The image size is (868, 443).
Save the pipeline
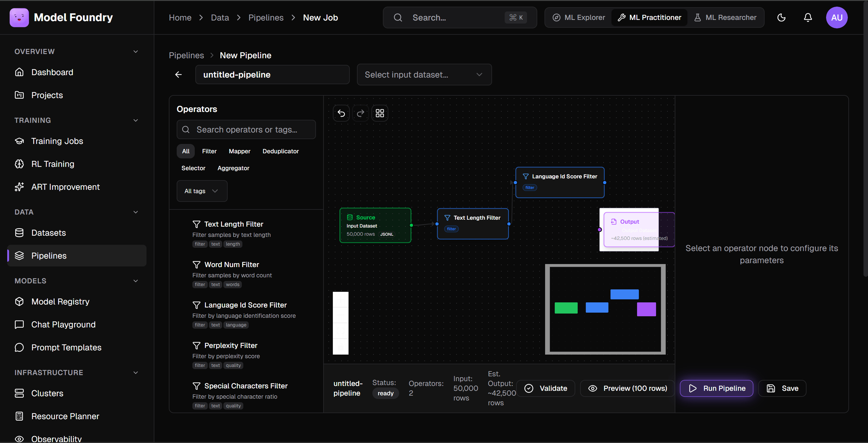point(782,388)
